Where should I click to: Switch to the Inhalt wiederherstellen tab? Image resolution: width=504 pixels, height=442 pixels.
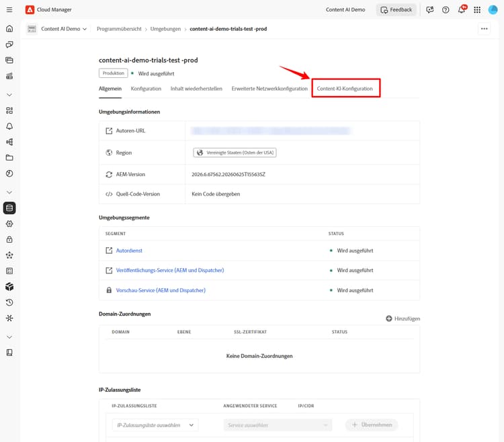coord(196,89)
